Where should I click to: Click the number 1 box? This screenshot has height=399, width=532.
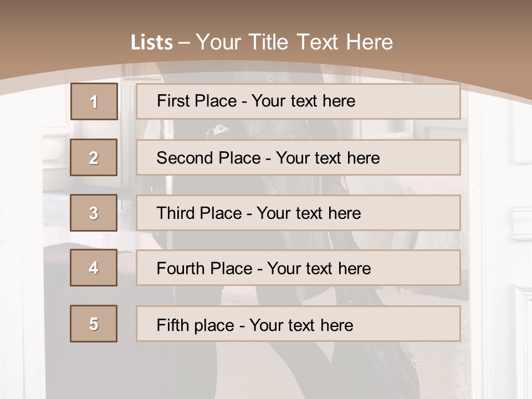(x=94, y=102)
